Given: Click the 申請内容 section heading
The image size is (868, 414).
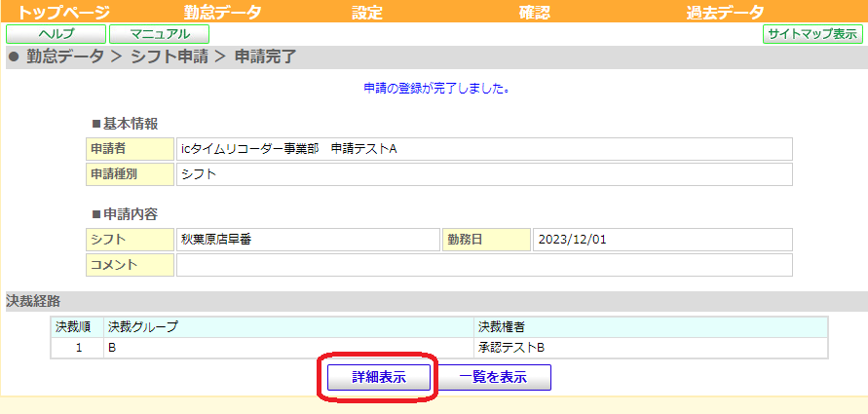Looking at the screenshot, I should [125, 214].
